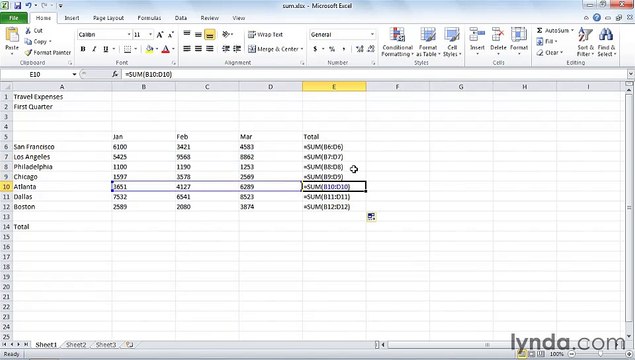This screenshot has width=635, height=360.
Task: Click the Font Color A icon
Action: [x=165, y=49]
